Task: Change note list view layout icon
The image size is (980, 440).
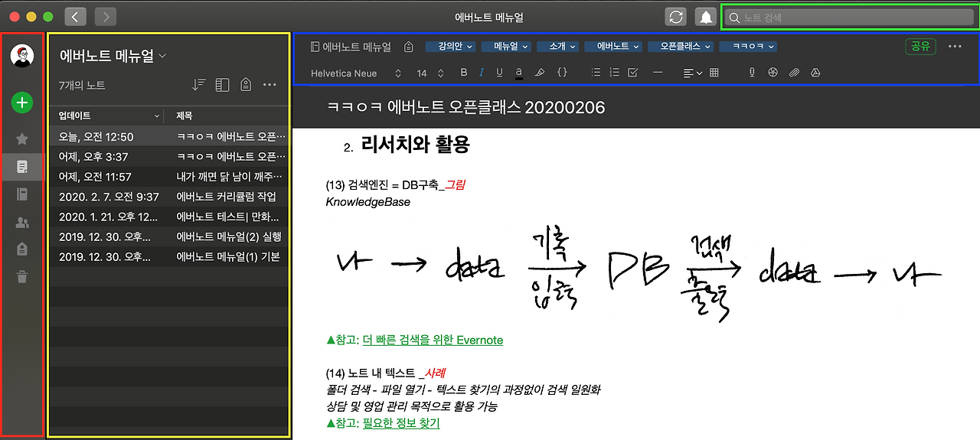Action: [x=223, y=85]
